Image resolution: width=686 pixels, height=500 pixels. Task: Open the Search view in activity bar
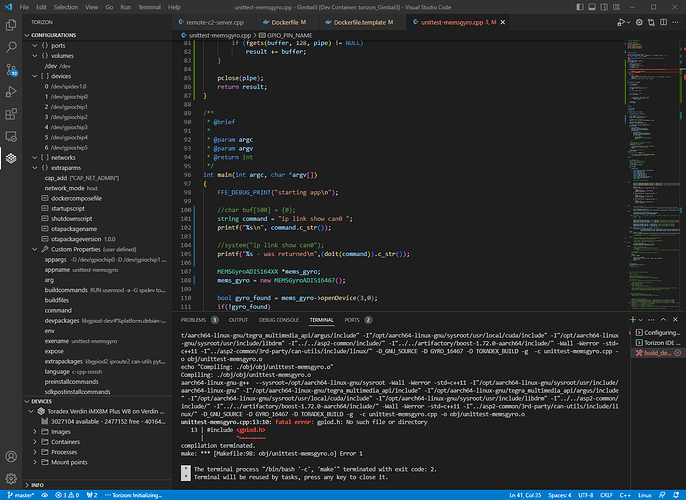pos(11,47)
